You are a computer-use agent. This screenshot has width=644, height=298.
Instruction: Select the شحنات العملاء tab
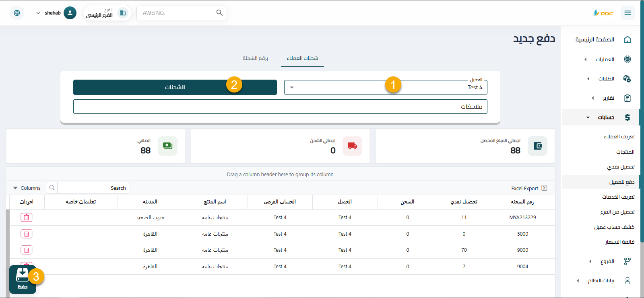tap(302, 58)
